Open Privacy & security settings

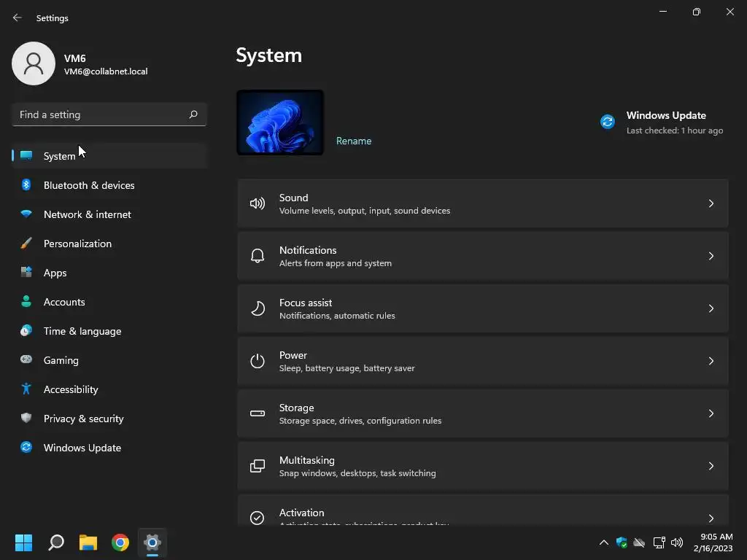tap(109, 419)
